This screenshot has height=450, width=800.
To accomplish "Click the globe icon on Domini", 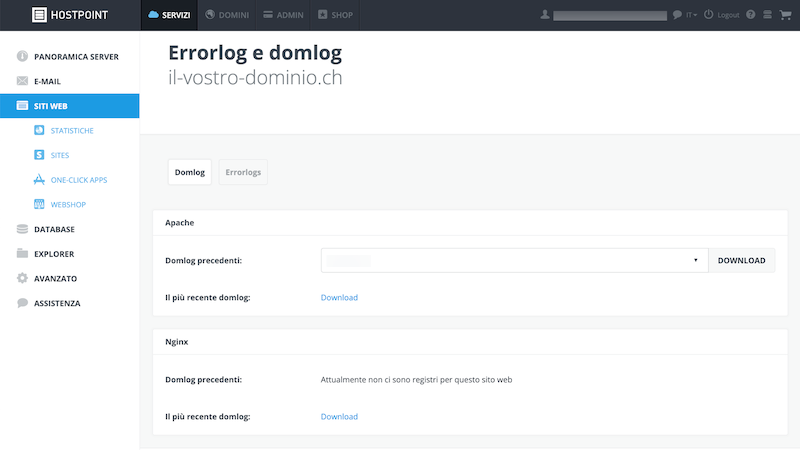I will point(210,14).
